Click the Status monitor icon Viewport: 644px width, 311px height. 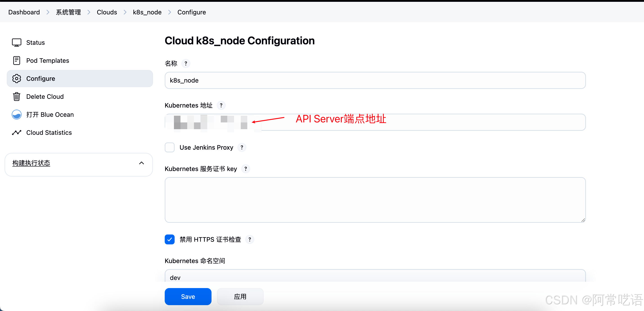coord(16,43)
